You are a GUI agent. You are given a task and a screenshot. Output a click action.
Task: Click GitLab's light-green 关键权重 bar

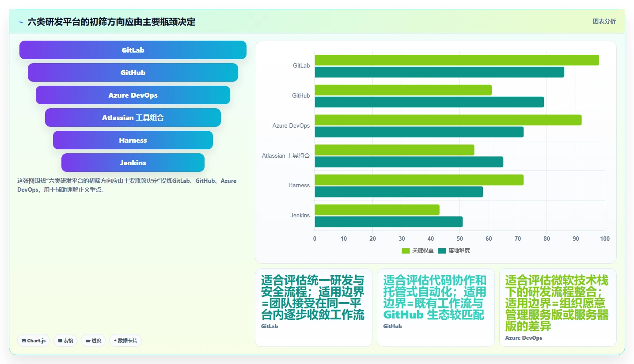(x=457, y=60)
